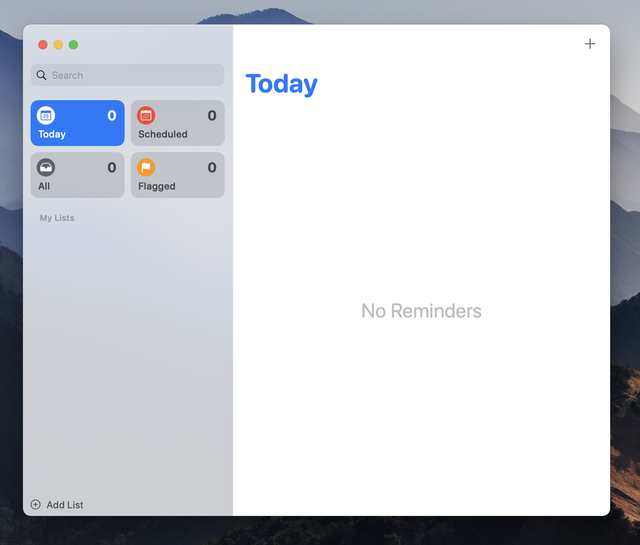Click the gray All inbox tray icon
This screenshot has width=640, height=545.
tap(46, 167)
